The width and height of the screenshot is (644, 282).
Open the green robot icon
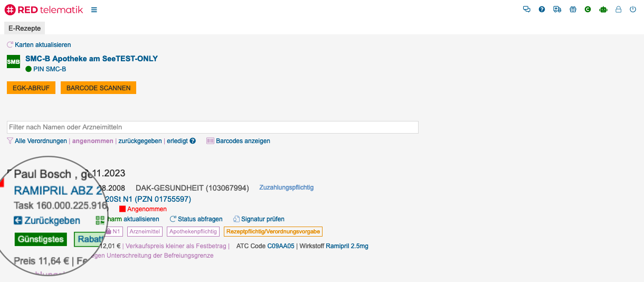603,10
